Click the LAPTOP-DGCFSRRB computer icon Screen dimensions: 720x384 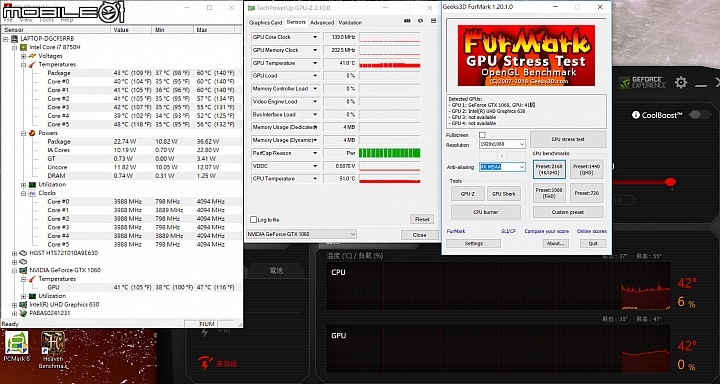coord(15,39)
